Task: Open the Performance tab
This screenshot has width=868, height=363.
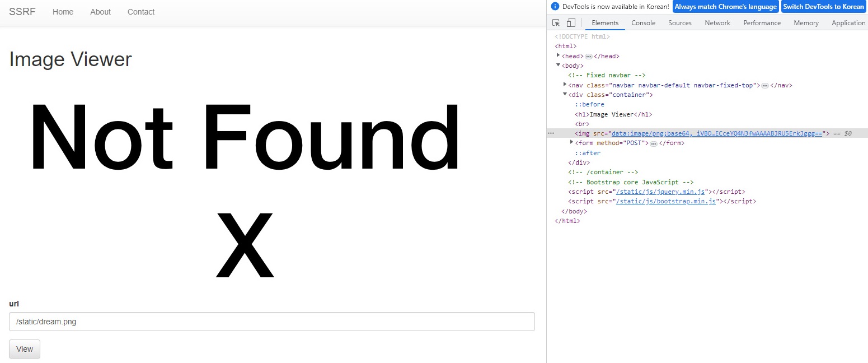Action: tap(762, 23)
